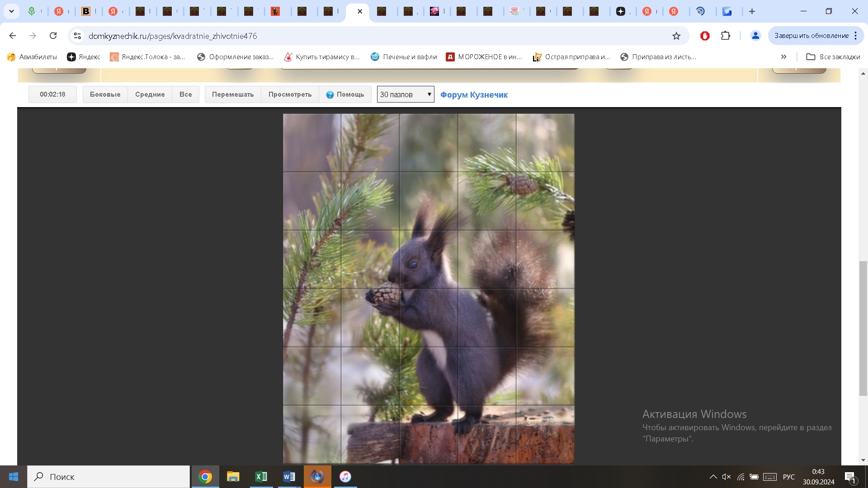
Task: Click the puzzle timer 00:02:18
Action: [x=52, y=94]
